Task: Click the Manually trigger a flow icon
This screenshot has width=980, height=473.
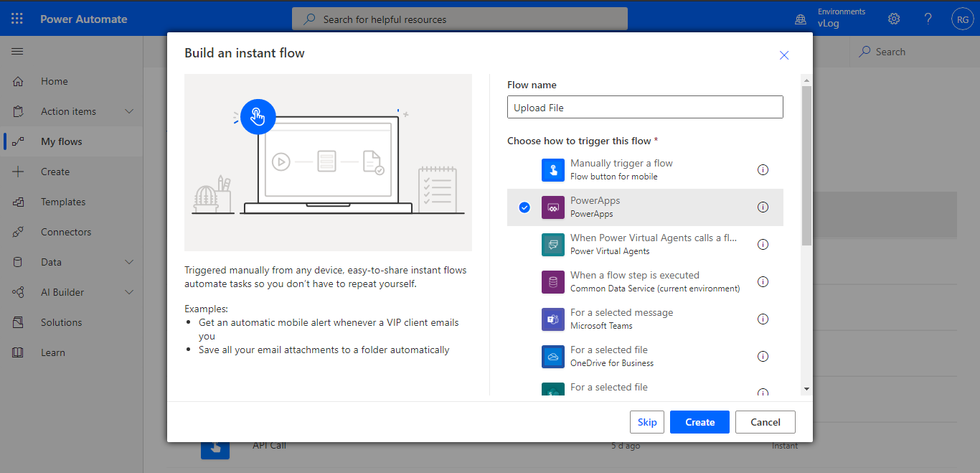Action: point(552,170)
